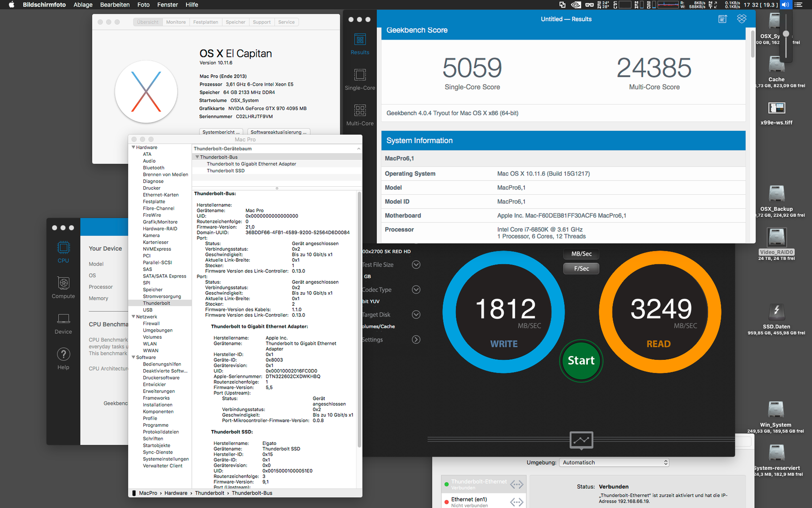Open the Test File Size dropdown

point(416,265)
